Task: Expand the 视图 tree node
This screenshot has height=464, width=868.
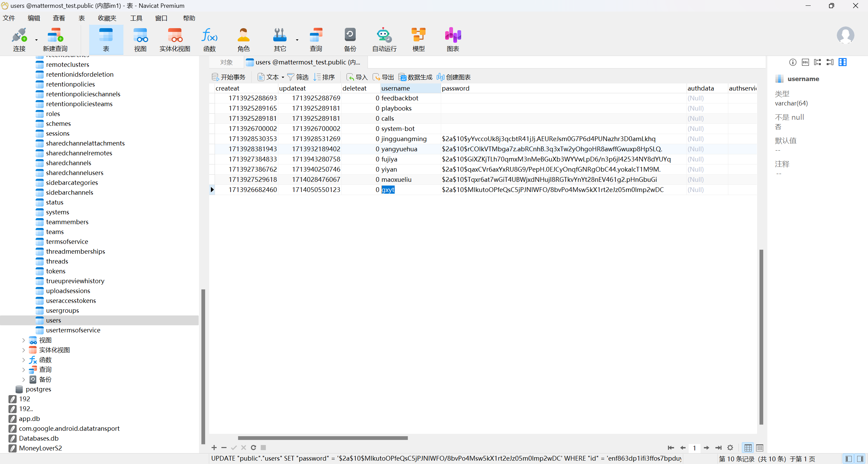Action: [x=23, y=340]
